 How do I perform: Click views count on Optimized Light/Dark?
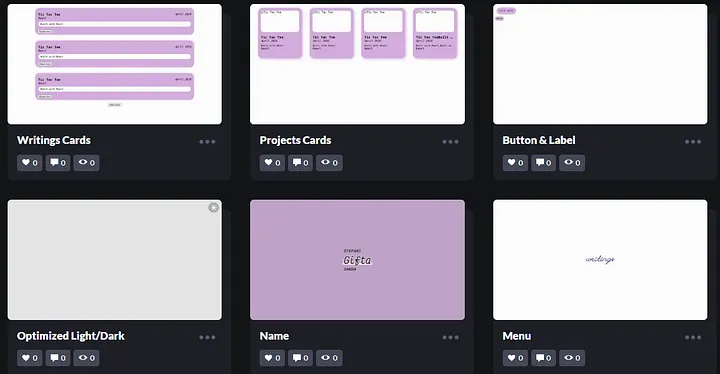pyautogui.click(x=86, y=358)
